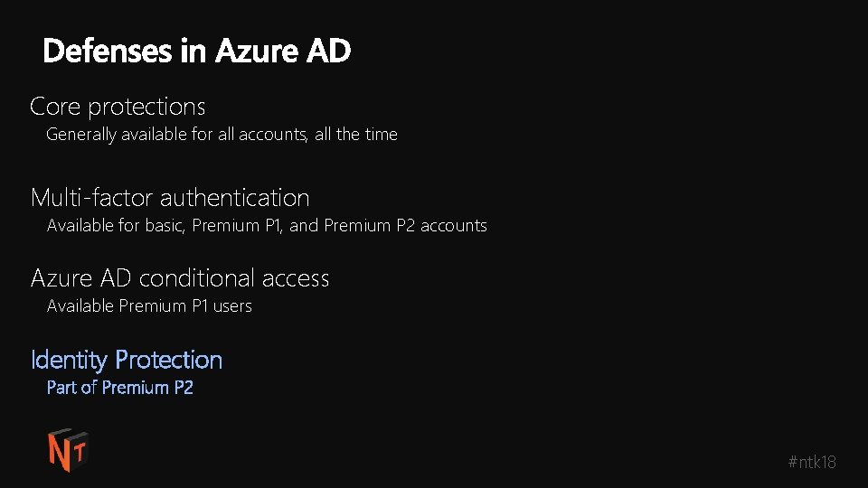Screen dimensions: 868x488
Task: Open the highlighted "Identity Protection" heading
Action: click(x=127, y=360)
